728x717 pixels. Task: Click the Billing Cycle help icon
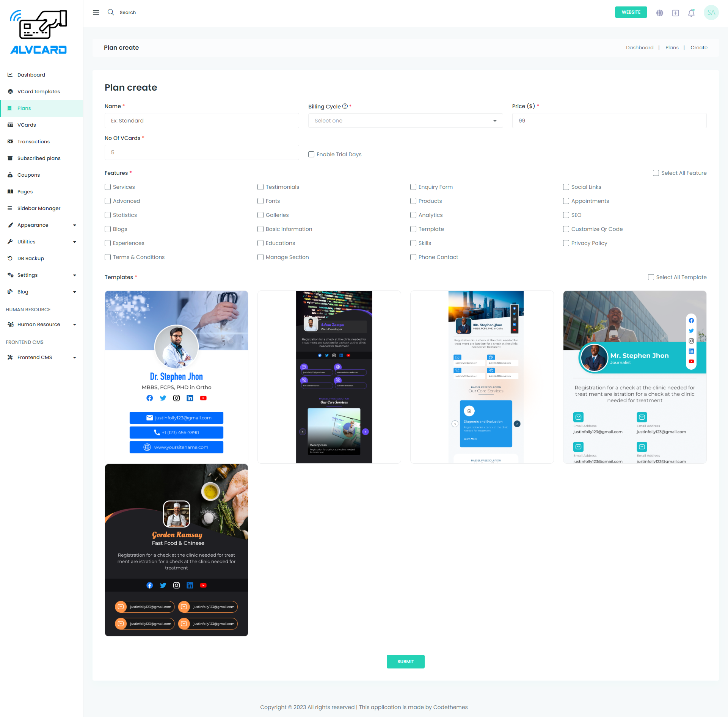345,106
